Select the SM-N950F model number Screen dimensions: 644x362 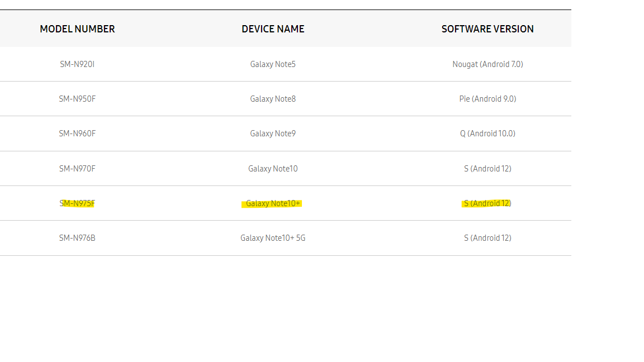tap(77, 98)
